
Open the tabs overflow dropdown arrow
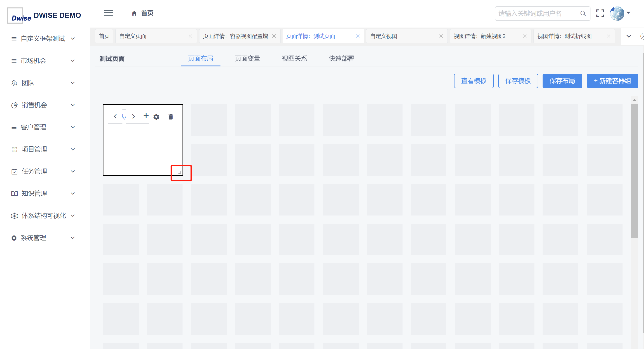point(629,36)
